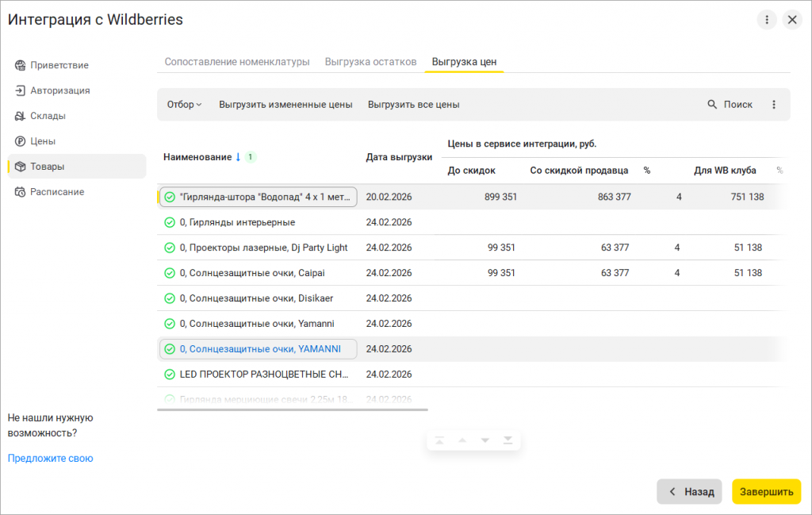Open the Выгрузка остатков tab
Screen dimensions: 812x515
coord(371,62)
